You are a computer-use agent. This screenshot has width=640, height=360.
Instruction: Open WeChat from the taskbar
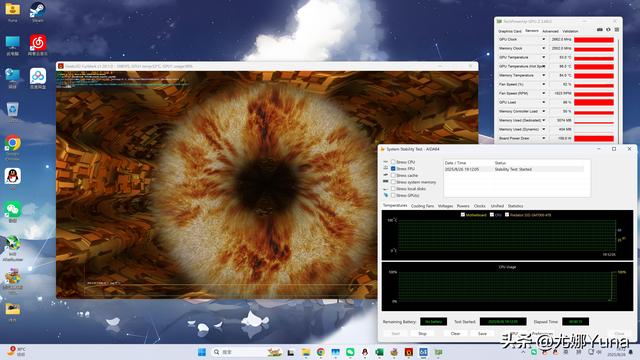coord(350,352)
